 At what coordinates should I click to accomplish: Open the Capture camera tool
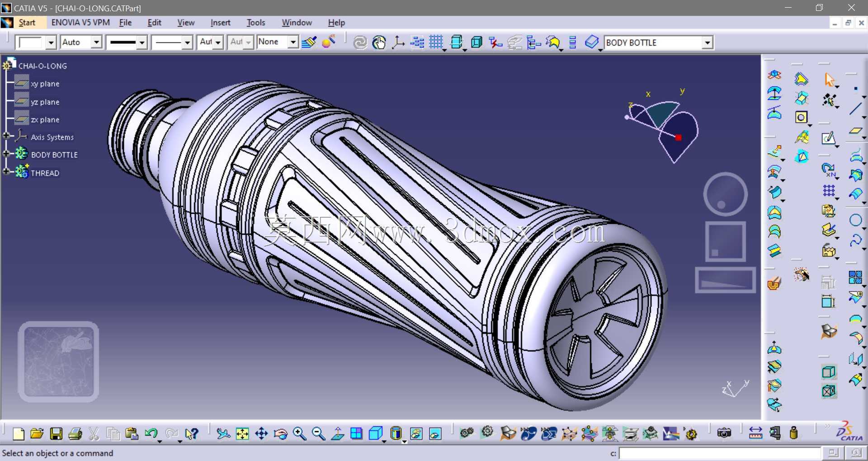(x=724, y=433)
